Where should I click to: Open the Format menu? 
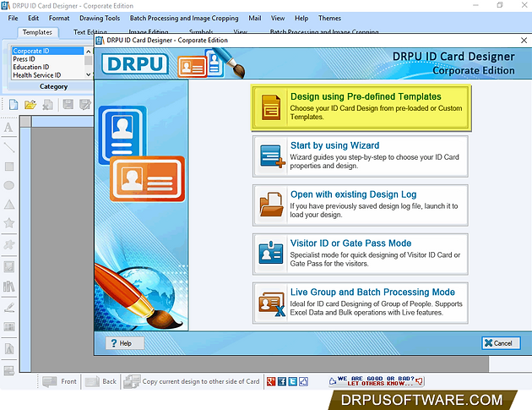point(59,18)
